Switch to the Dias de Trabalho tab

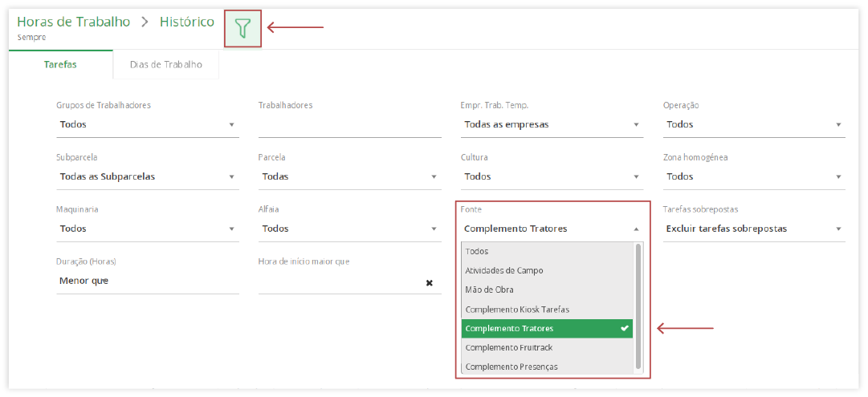tap(166, 65)
